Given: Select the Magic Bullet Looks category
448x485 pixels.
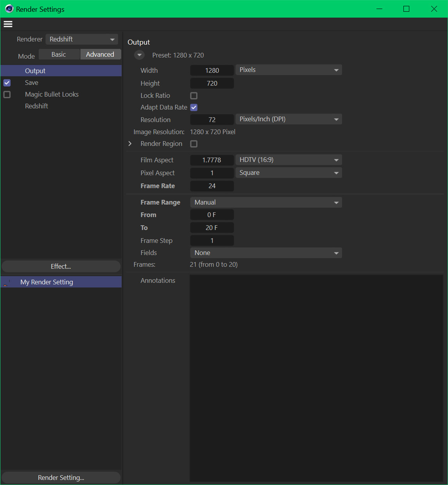Looking at the screenshot, I should click(x=52, y=94).
